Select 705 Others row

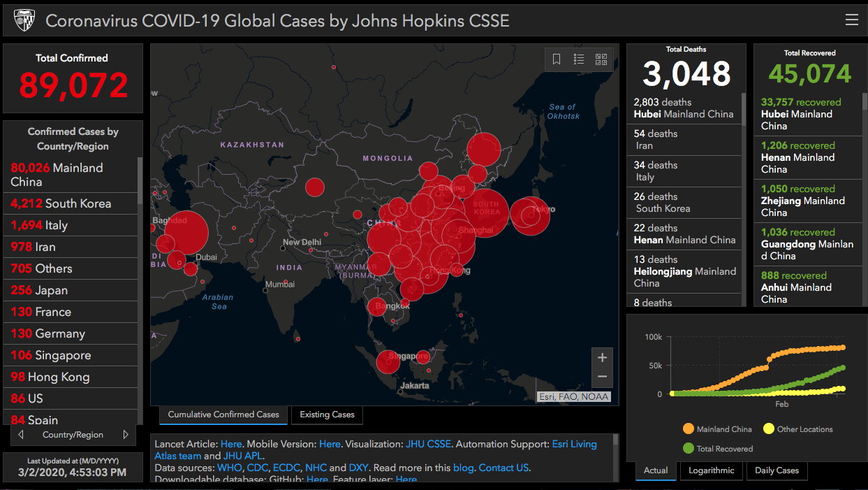71,268
